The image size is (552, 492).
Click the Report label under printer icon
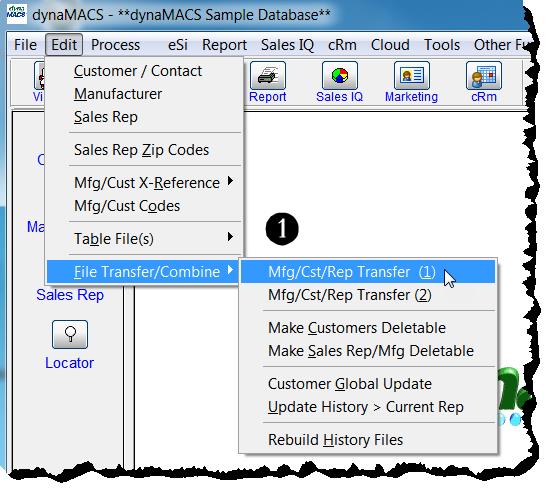tap(268, 97)
